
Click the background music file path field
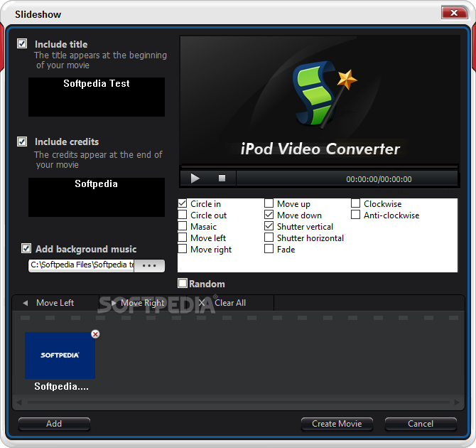coord(82,265)
